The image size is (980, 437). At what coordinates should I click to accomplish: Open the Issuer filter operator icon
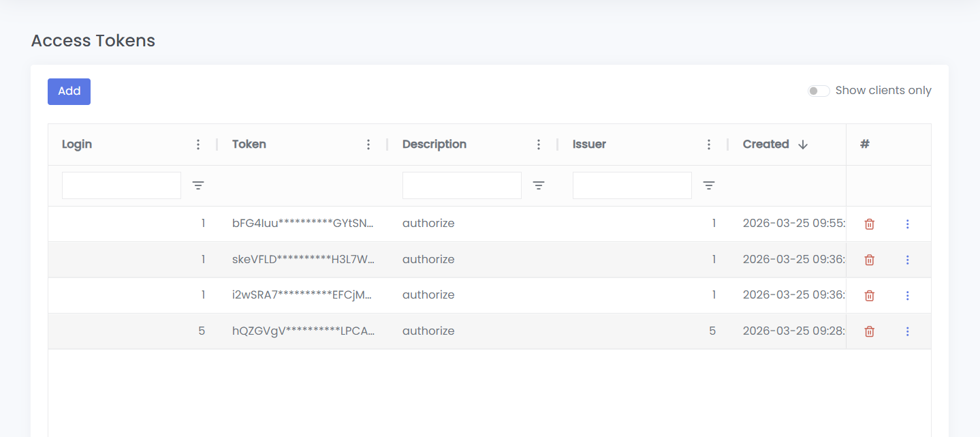click(709, 185)
